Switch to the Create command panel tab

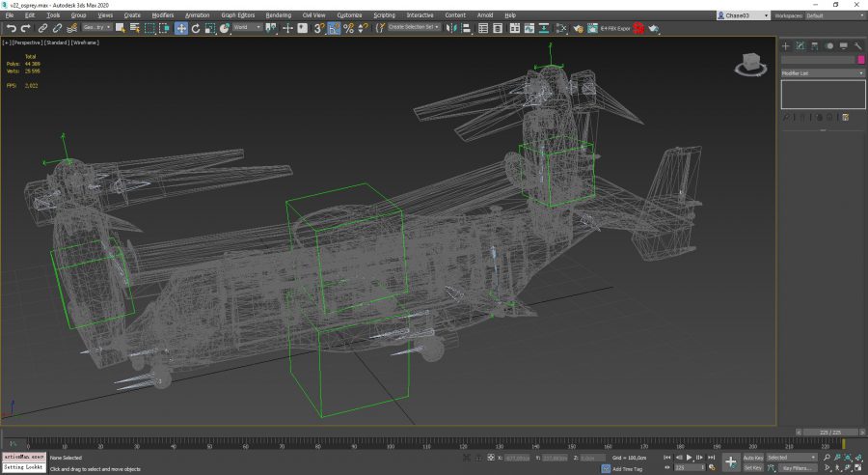[785, 46]
